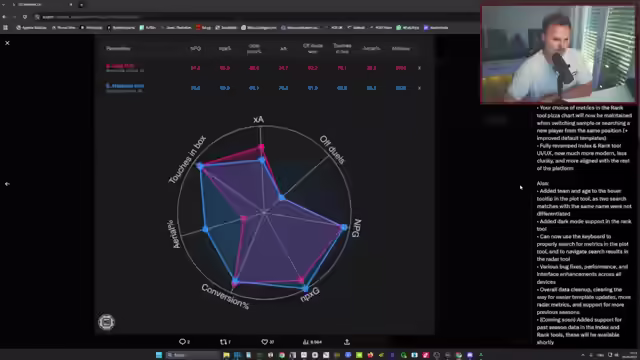Open Chrome from the taskbar

click(x=282, y=355)
